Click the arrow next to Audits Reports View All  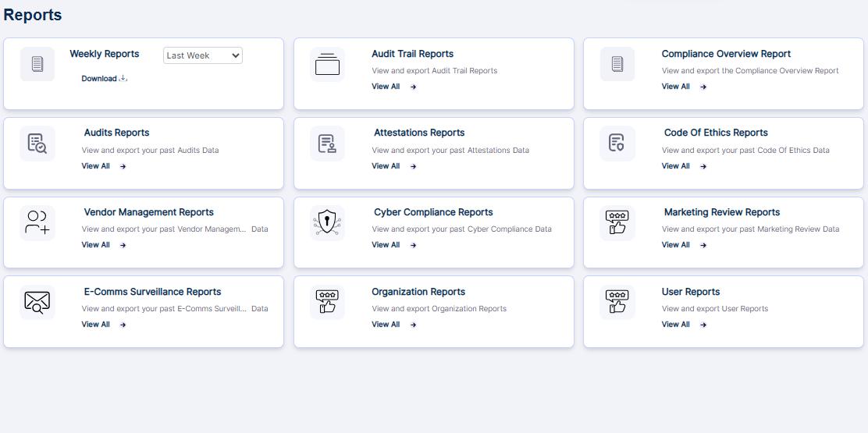[123, 166]
